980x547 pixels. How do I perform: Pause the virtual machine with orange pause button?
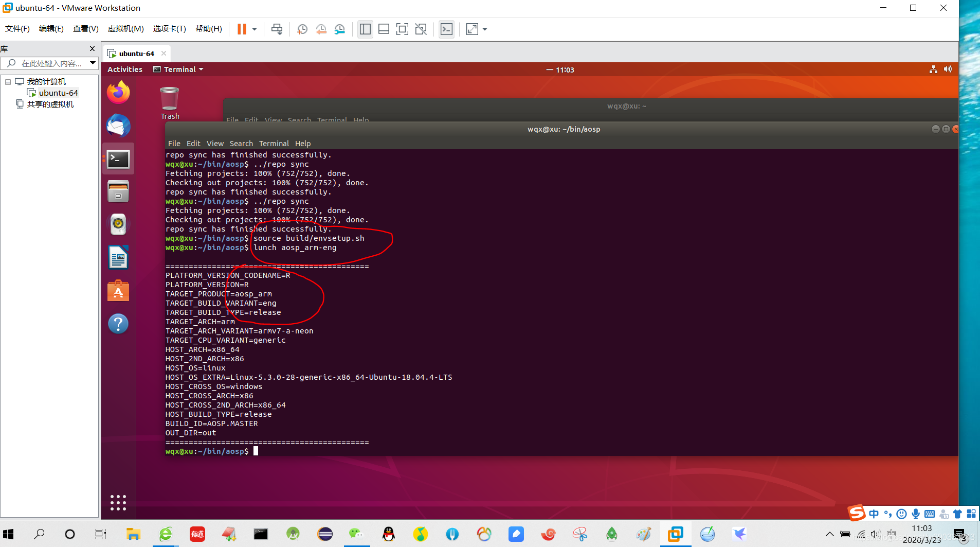tap(242, 29)
